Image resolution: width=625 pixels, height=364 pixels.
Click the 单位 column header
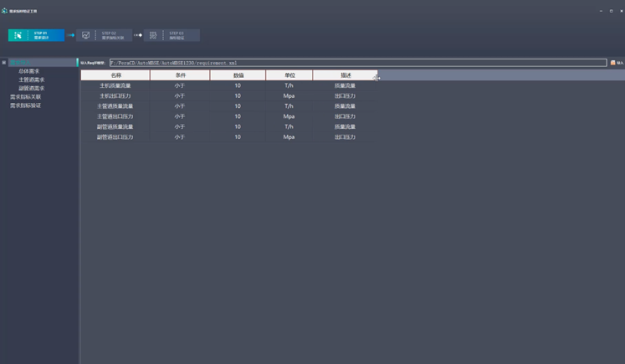click(289, 75)
